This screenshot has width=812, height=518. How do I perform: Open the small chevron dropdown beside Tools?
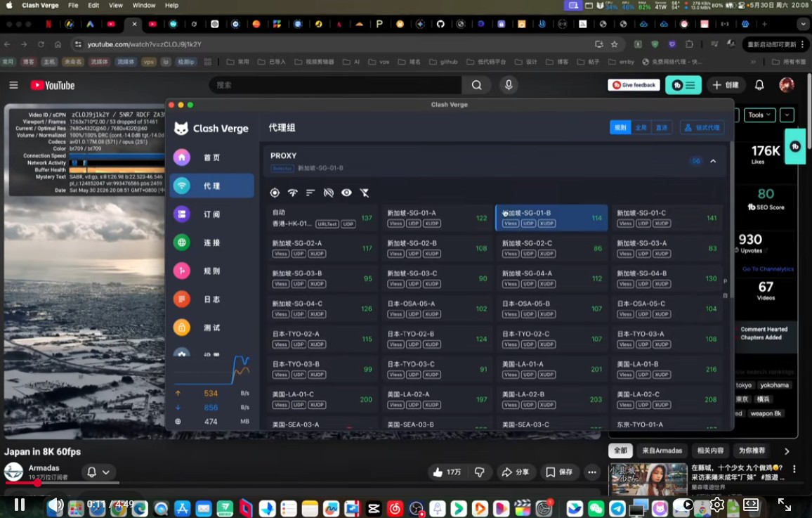pyautogui.click(x=787, y=115)
